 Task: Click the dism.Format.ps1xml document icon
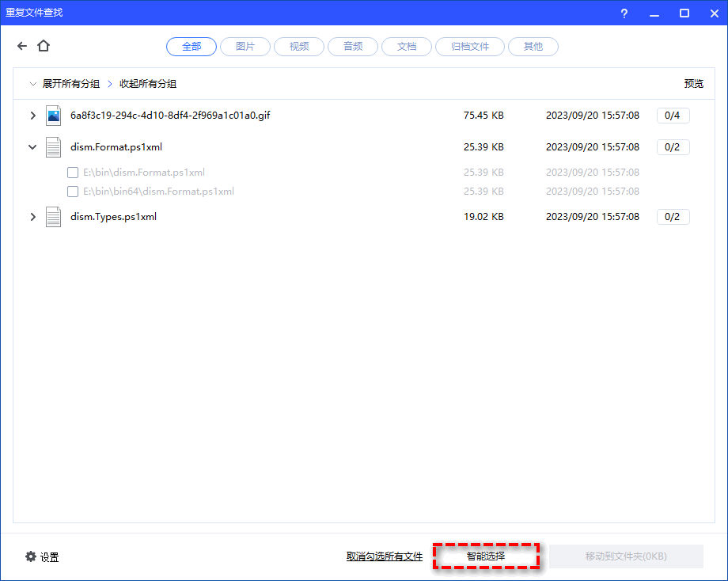[x=53, y=147]
